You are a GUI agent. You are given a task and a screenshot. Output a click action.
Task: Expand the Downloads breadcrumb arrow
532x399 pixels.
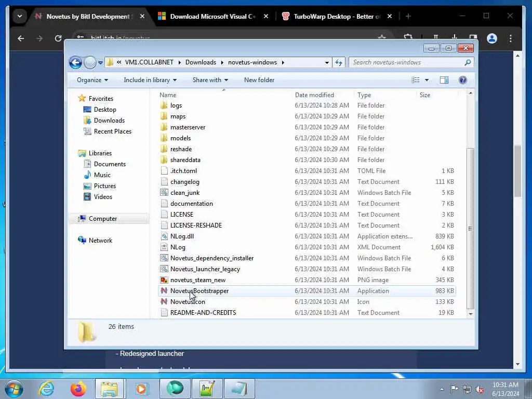point(222,62)
